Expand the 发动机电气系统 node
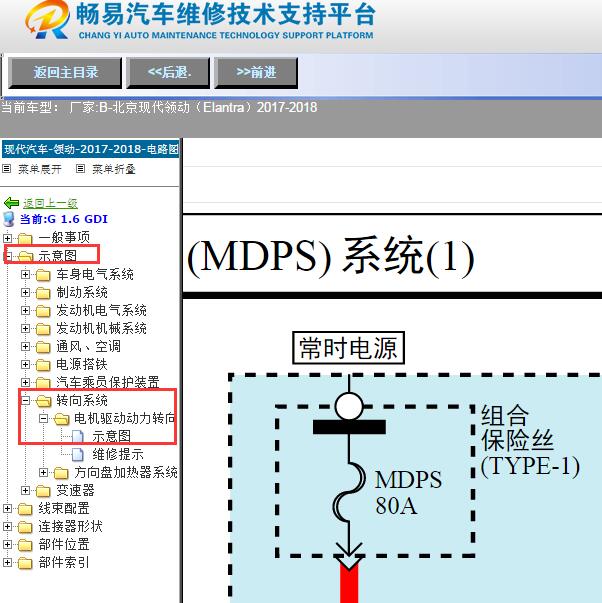Screen dimensions: 602x603 [25, 310]
